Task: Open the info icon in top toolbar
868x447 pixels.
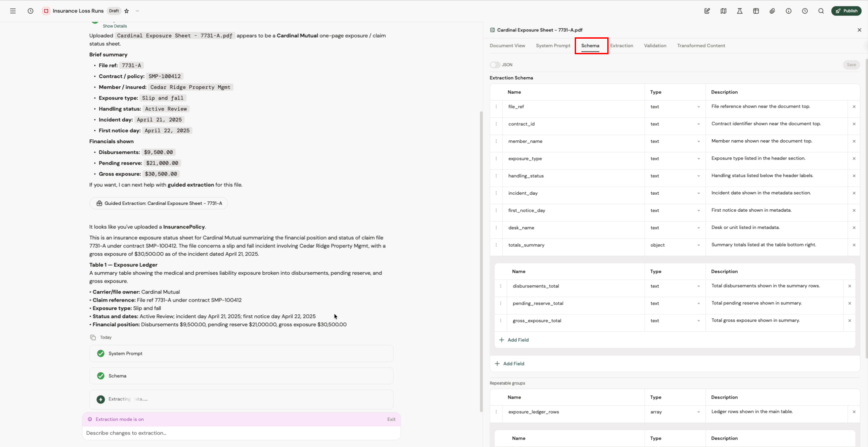Action: tap(788, 11)
